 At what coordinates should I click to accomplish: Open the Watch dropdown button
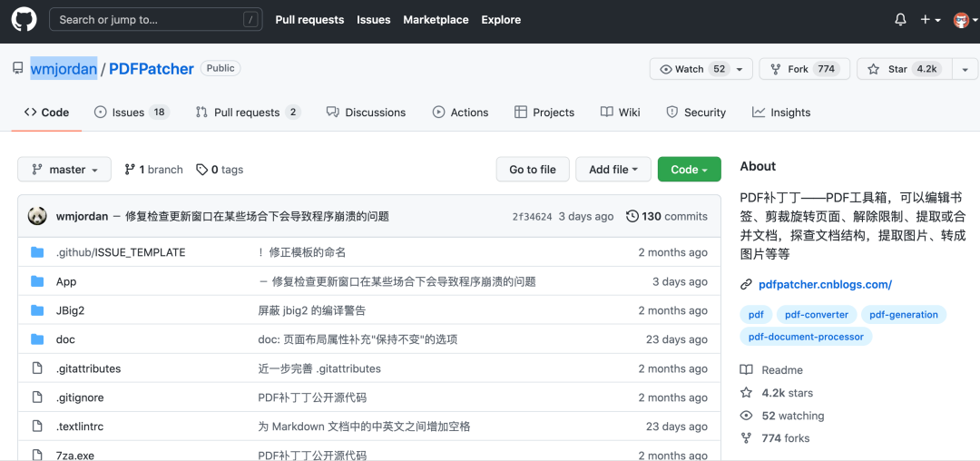tap(701, 69)
